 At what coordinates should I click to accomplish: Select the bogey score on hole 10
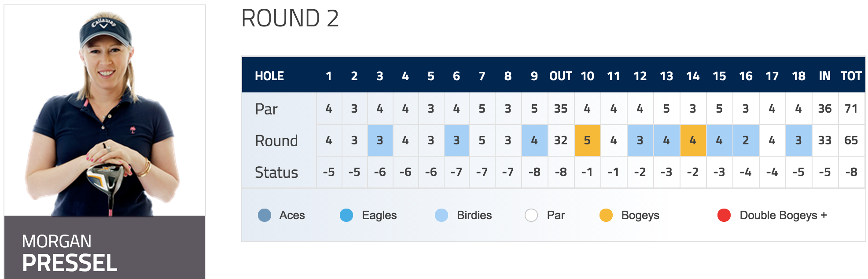coord(587,140)
